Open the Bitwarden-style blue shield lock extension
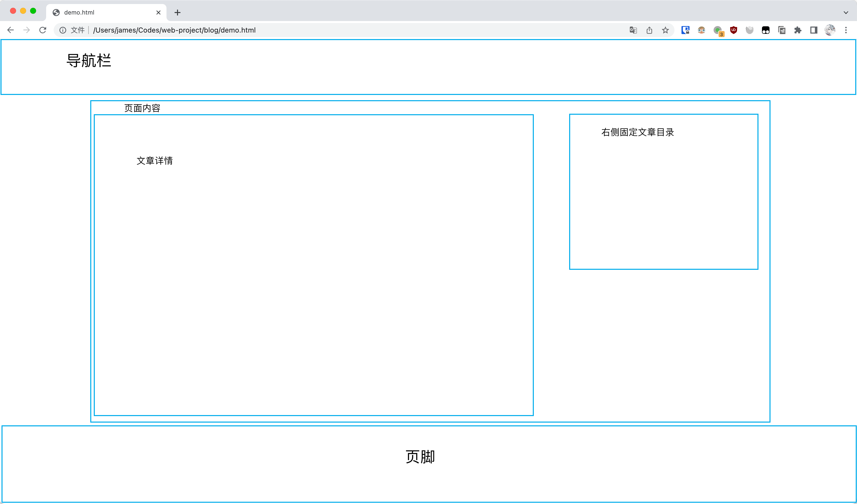 pyautogui.click(x=685, y=30)
